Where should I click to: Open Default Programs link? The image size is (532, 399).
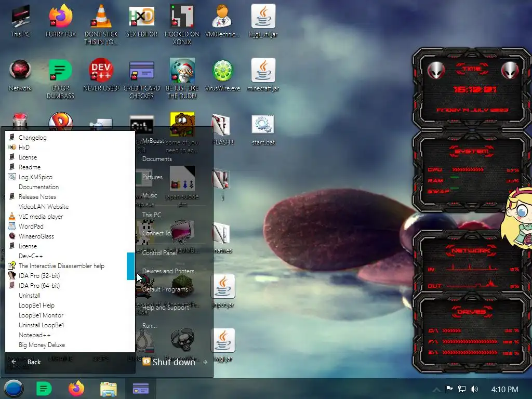165,289
